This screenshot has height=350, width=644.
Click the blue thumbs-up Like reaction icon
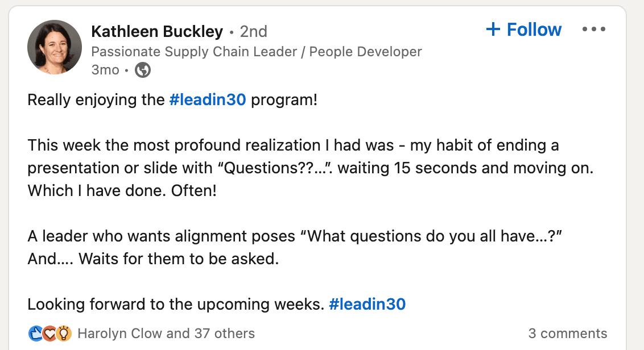tap(36, 334)
